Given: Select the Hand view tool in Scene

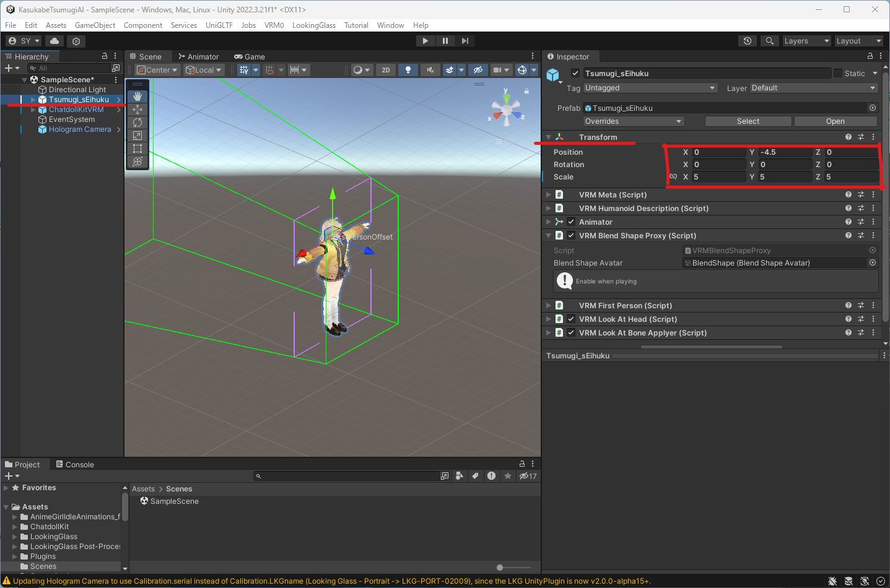Looking at the screenshot, I should [137, 97].
